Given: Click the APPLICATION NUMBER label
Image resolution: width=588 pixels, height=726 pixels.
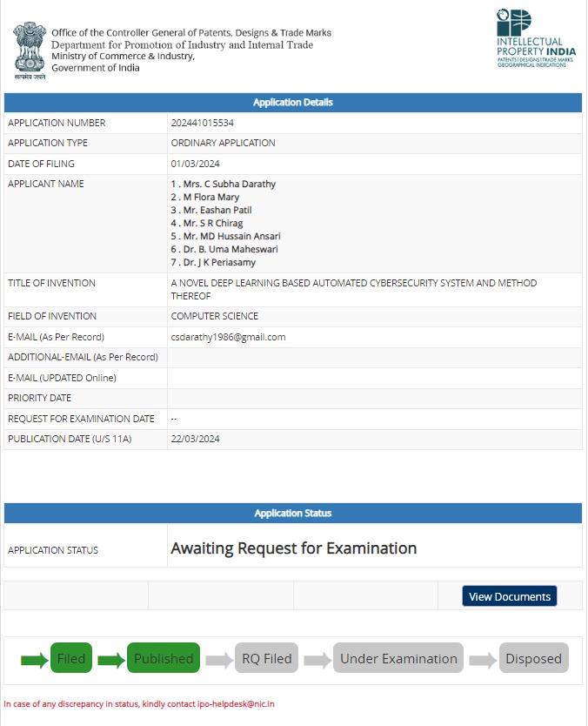Looking at the screenshot, I should 57,123.
